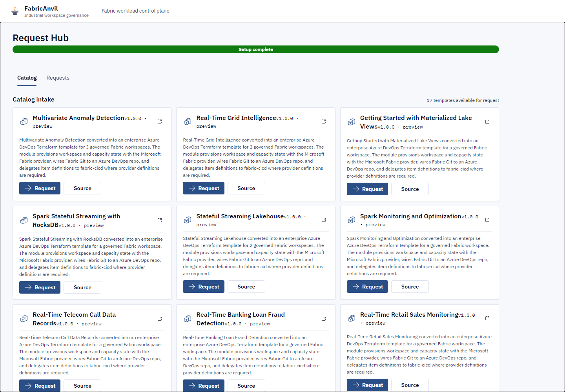
Task: Open external link icon for Multivariate Anomaly Detection
Action: [x=160, y=122]
